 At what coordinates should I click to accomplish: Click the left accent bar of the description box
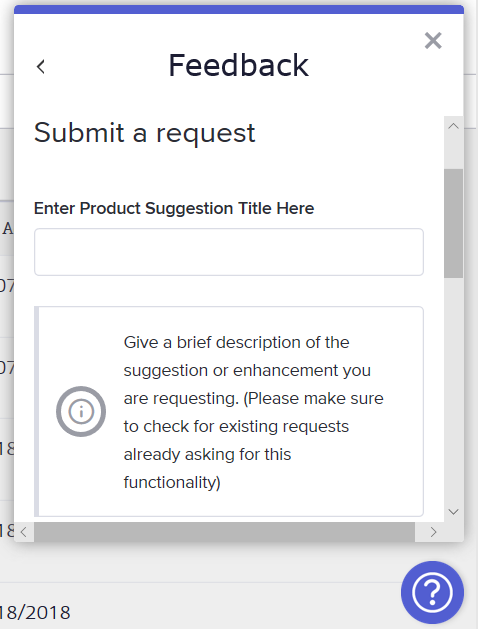36,411
